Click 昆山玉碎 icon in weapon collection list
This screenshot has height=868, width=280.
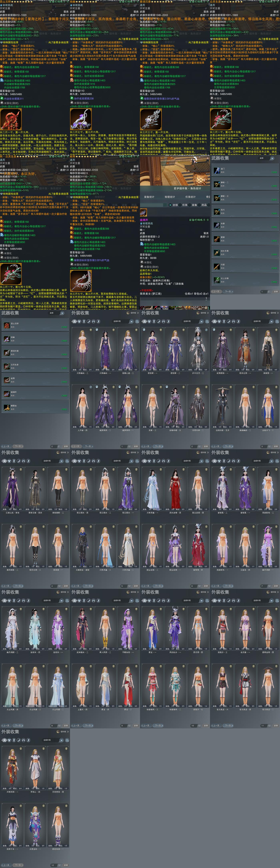[6, 325]
